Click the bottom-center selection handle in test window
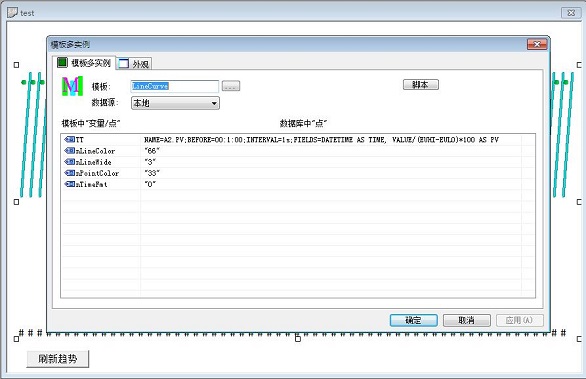The height and width of the screenshot is (379, 586). (298, 339)
